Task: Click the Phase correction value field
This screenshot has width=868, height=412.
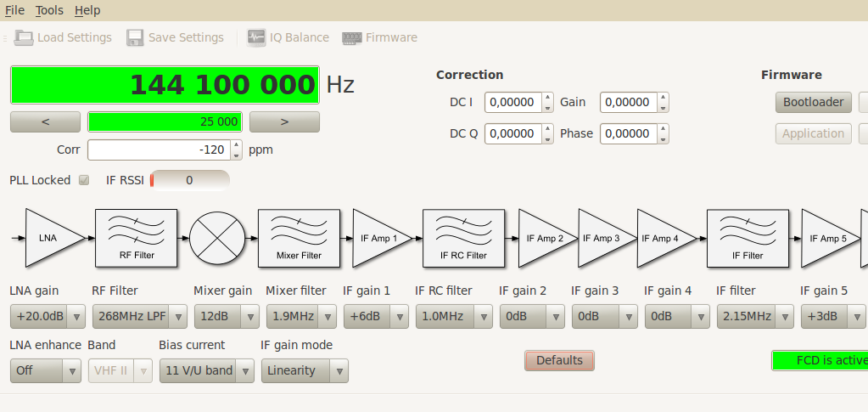Action: (x=629, y=133)
